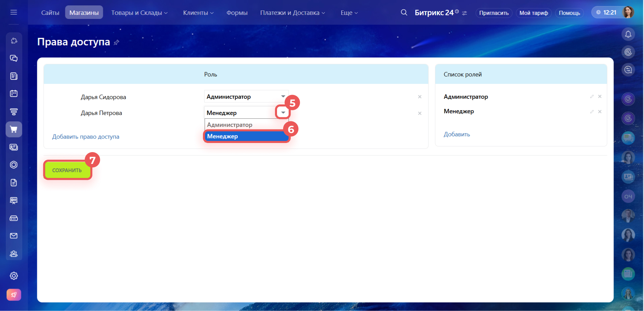Remove Дарья Сидорова access row

tap(419, 97)
